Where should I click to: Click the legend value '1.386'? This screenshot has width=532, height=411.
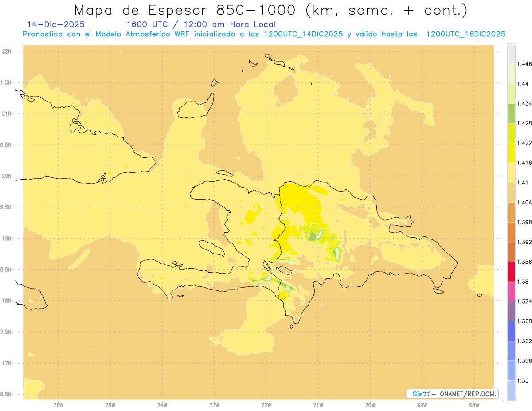(524, 262)
